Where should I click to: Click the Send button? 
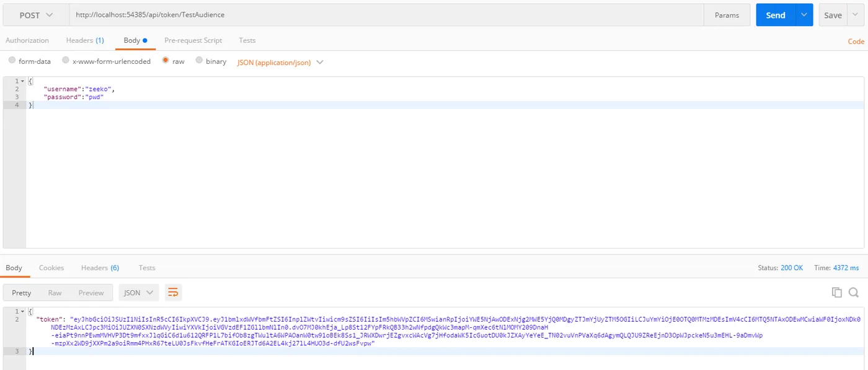(x=775, y=15)
